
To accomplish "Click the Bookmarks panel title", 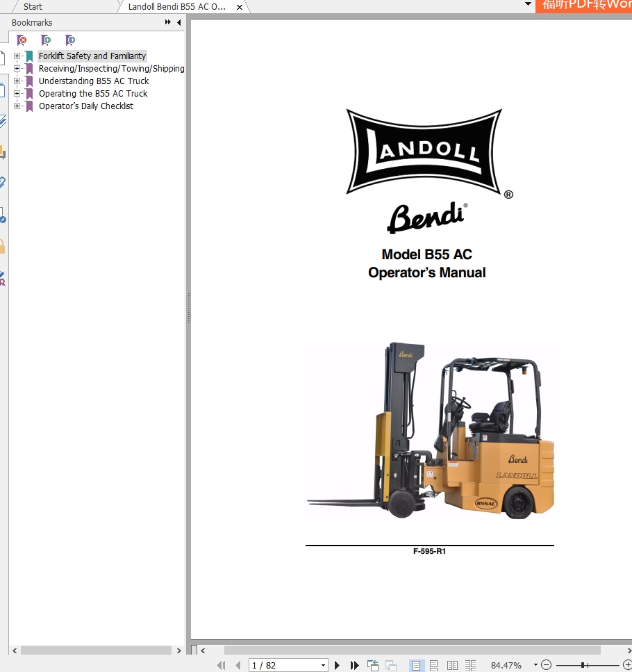I will tap(32, 23).
